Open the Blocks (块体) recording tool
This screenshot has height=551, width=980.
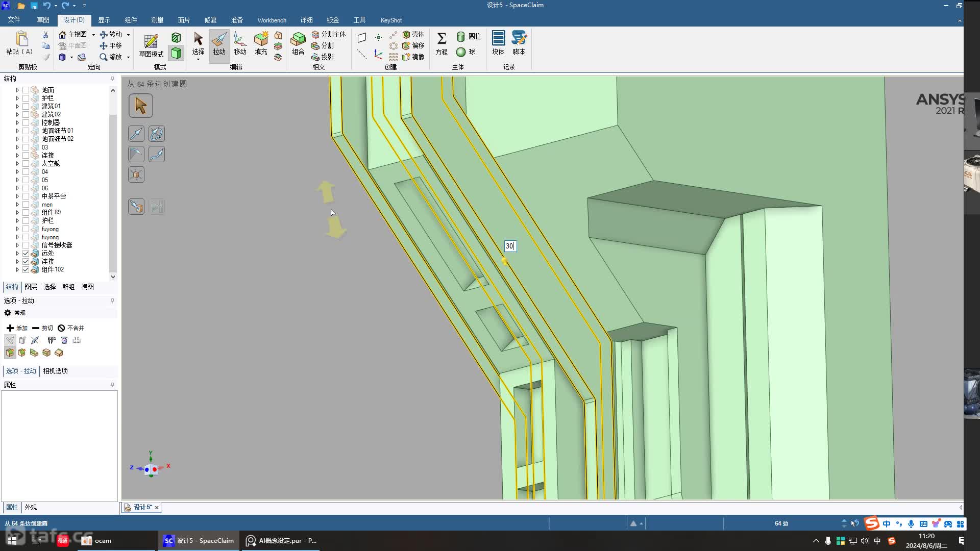click(x=498, y=43)
